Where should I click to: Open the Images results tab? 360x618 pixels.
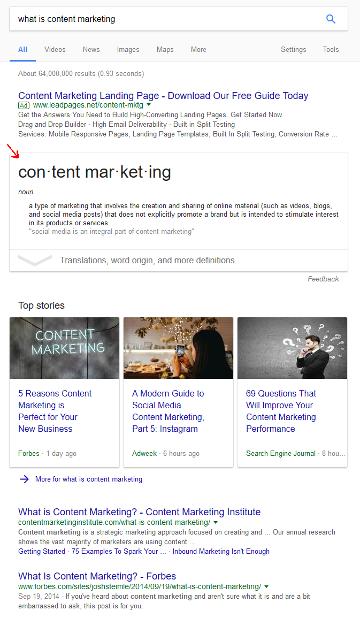[x=128, y=49]
